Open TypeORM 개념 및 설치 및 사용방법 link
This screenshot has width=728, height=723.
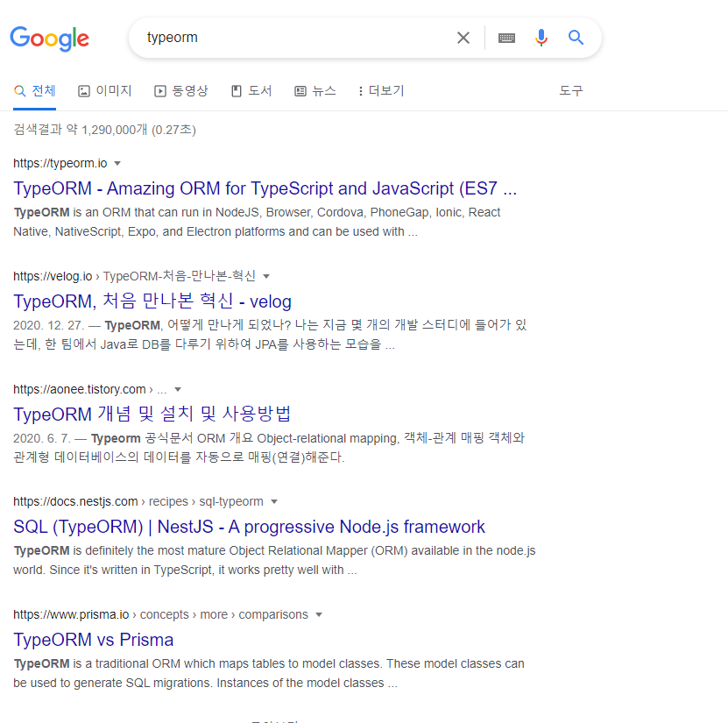pos(152,415)
